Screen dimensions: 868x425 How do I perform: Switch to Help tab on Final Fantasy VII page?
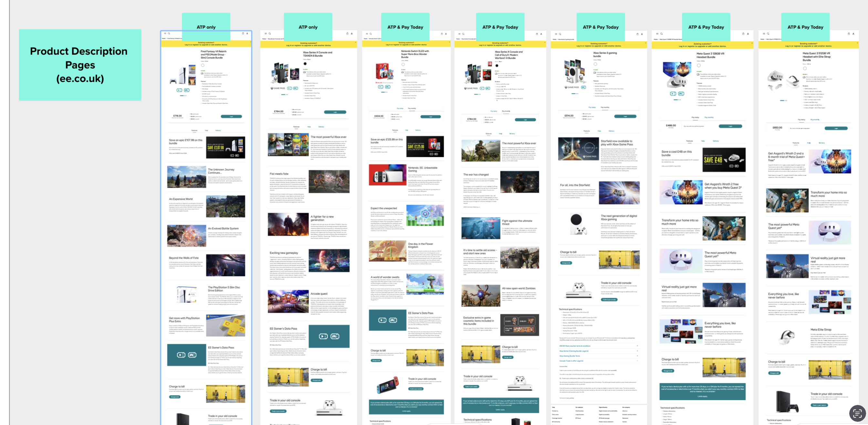(x=207, y=130)
